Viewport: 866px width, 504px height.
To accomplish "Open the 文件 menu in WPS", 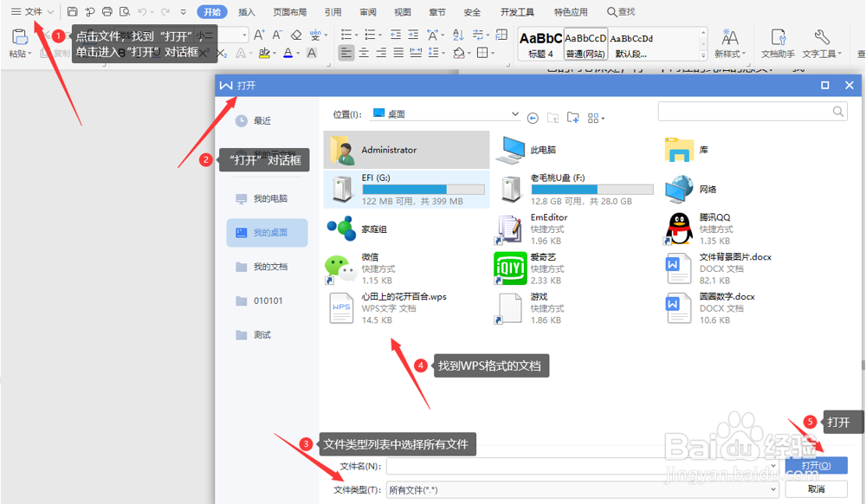I will 32,11.
